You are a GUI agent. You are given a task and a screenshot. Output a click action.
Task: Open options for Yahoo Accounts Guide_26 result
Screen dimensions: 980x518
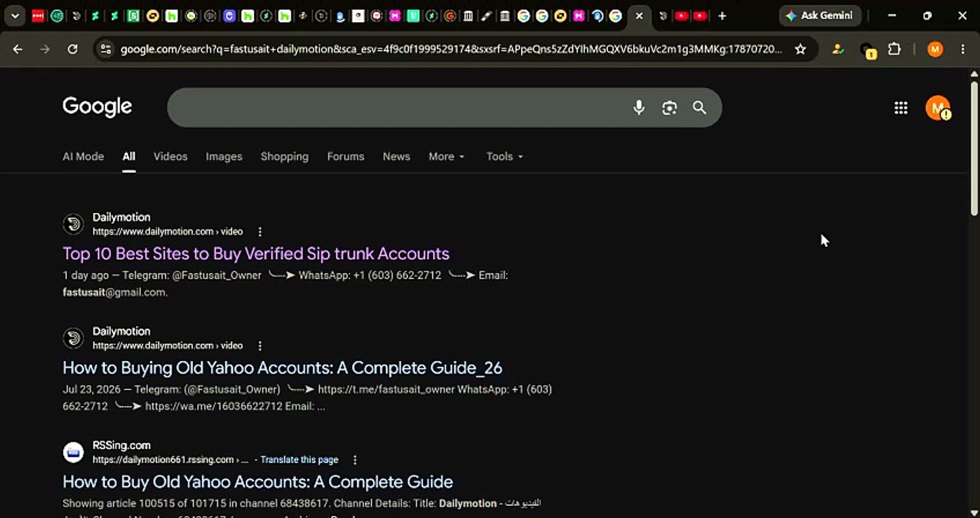(x=260, y=346)
